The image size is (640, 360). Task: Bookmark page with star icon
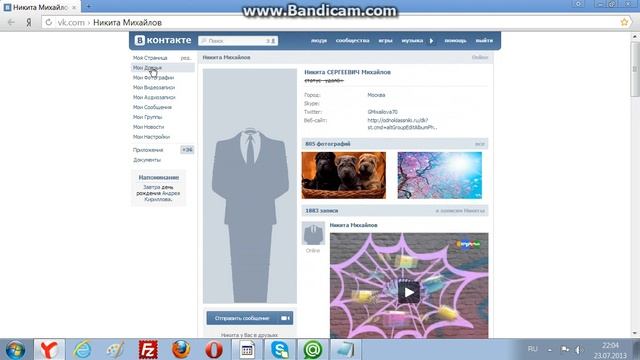point(624,22)
